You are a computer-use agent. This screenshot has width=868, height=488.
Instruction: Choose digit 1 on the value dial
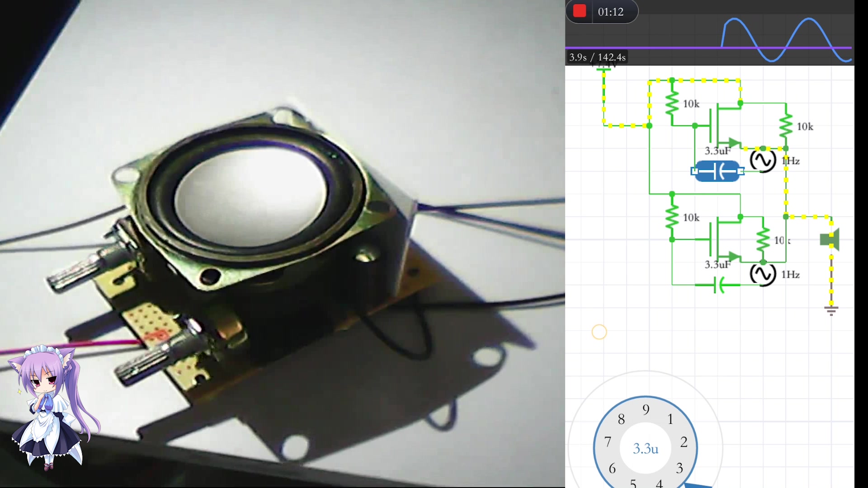tap(670, 419)
